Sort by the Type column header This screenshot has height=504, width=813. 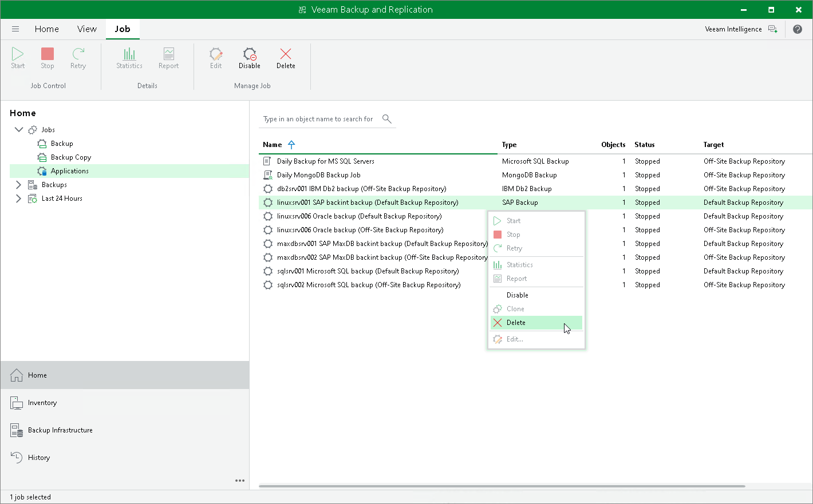click(509, 145)
